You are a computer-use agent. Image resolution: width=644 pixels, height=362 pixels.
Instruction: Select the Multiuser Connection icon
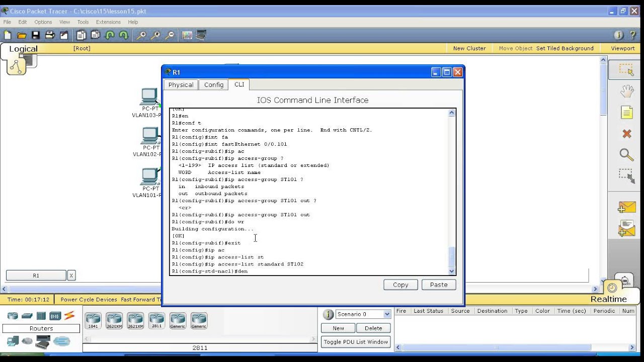tap(62, 341)
